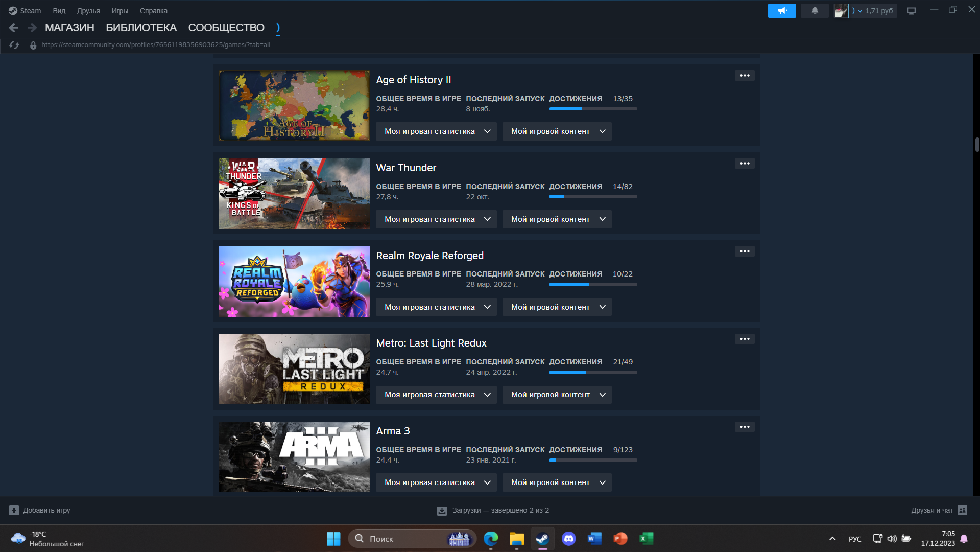
Task: Switch to Big Picture mode via monitor icon
Action: pyautogui.click(x=911, y=11)
